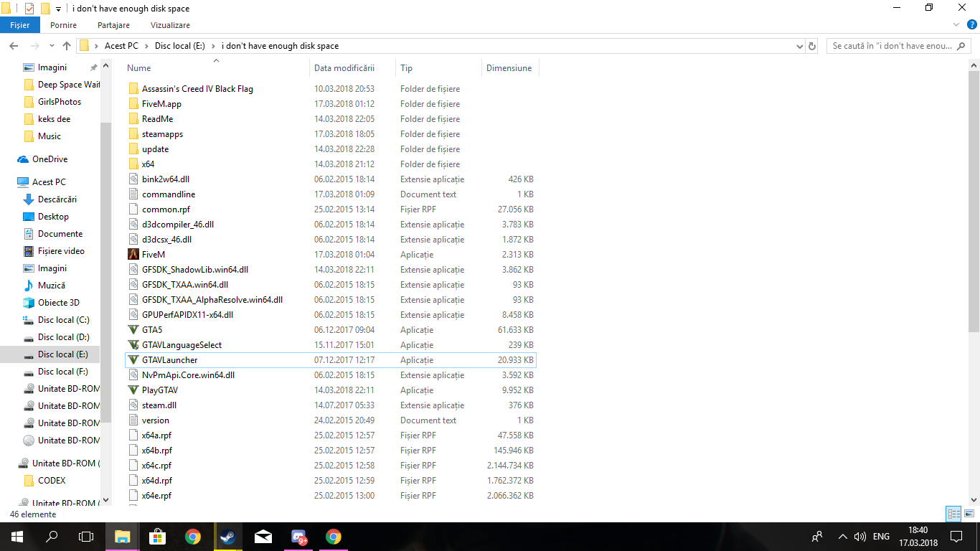Click the chevron after Acest PC in address bar
Image resolution: width=980 pixels, height=551 pixels.
tap(146, 46)
